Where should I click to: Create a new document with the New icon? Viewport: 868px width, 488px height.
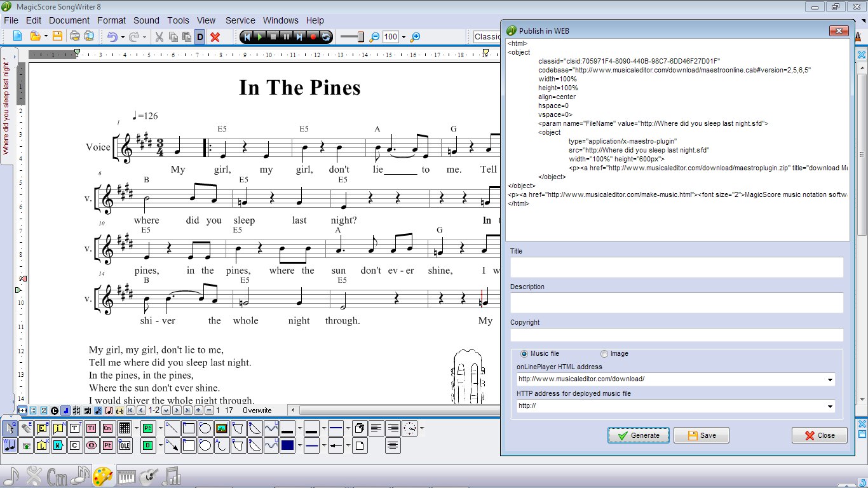click(17, 36)
